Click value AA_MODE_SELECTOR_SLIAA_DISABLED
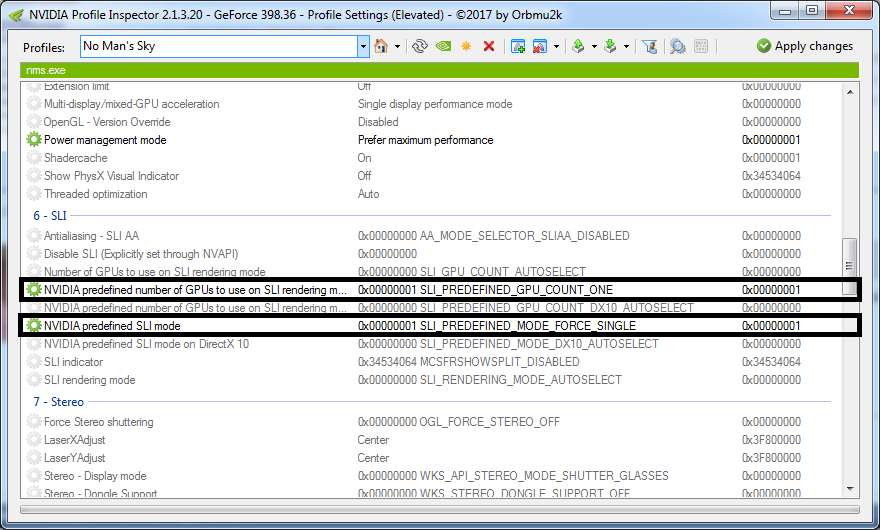Screen dimensions: 880x530 [x=524, y=236]
